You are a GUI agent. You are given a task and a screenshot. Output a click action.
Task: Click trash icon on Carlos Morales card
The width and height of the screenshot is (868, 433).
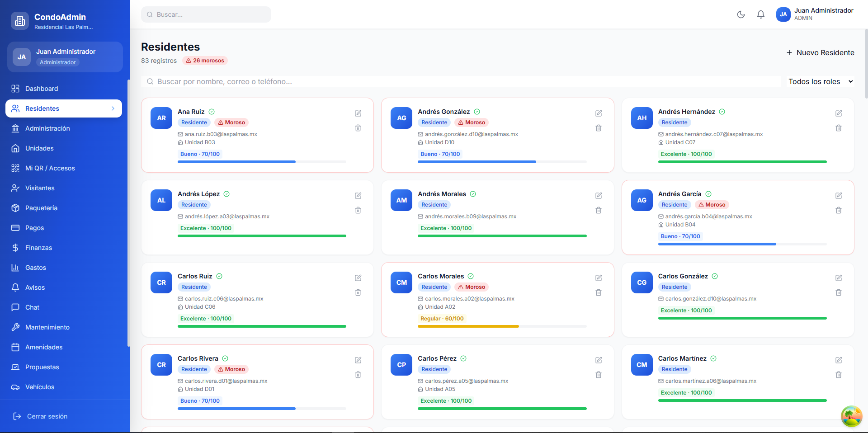[598, 292]
